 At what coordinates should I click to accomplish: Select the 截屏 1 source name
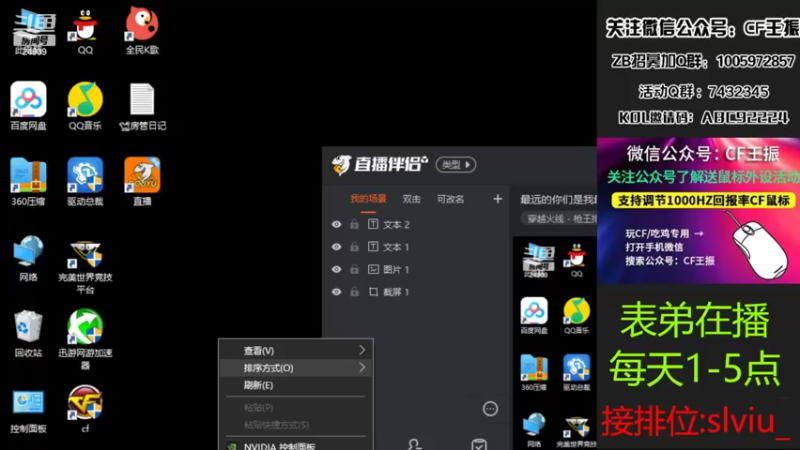[396, 292]
